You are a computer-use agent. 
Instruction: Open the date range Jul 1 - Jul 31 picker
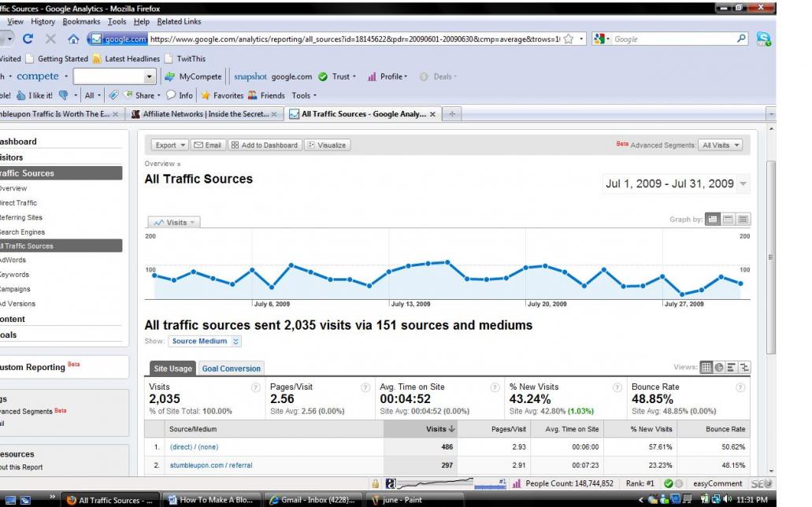pos(676,184)
